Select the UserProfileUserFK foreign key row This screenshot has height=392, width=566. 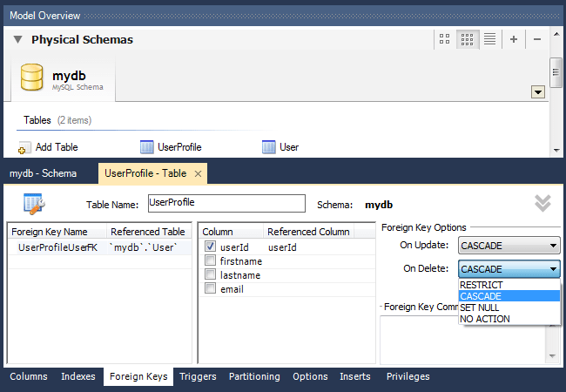click(x=100, y=247)
